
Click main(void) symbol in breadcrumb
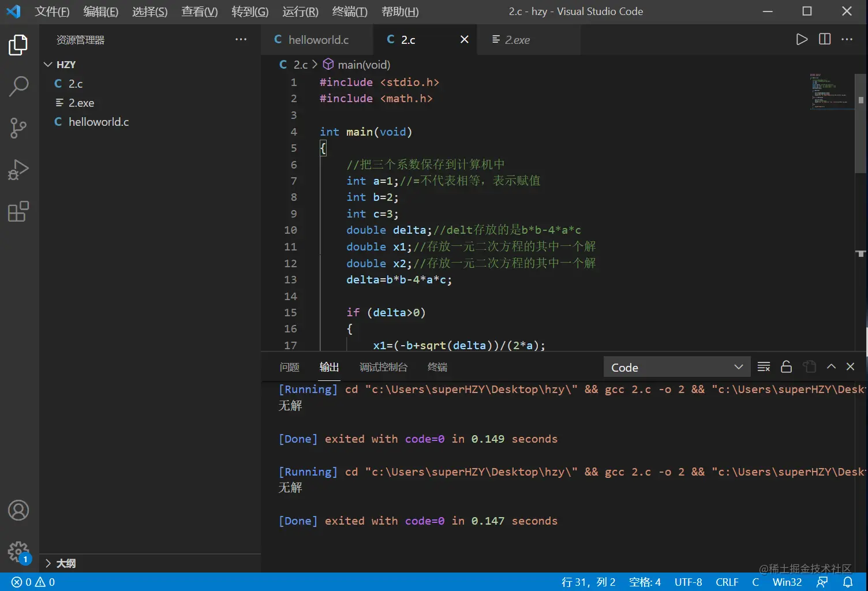coord(357,65)
